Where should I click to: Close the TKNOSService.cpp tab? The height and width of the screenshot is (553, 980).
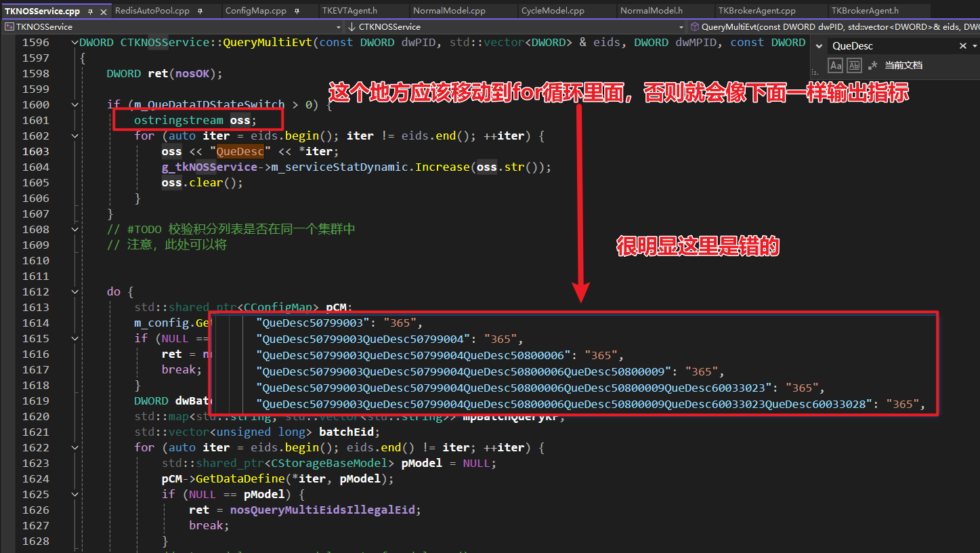click(104, 12)
